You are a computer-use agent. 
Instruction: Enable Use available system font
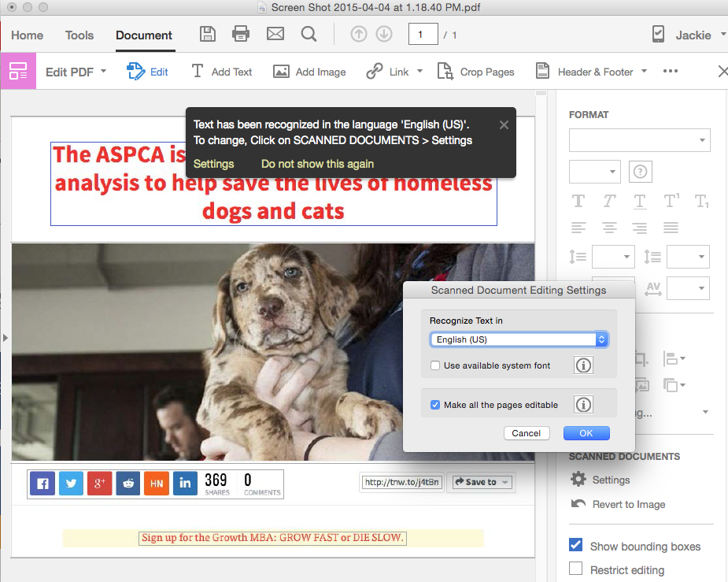(x=435, y=365)
